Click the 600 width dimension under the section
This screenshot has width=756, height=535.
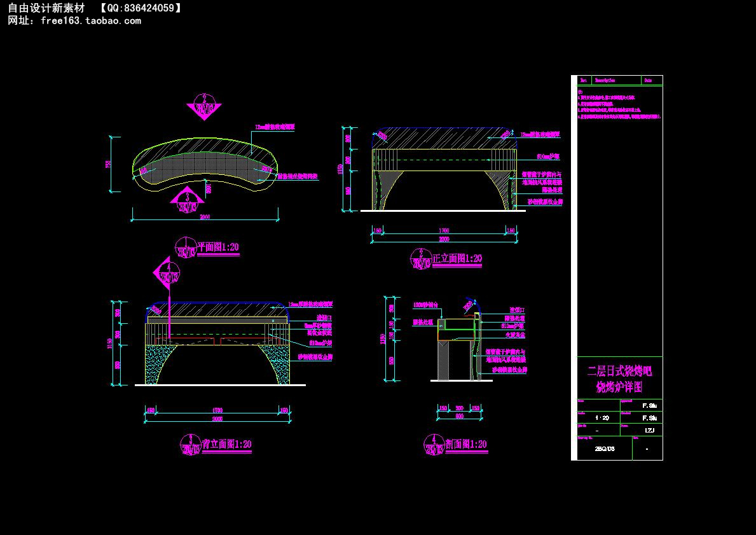coord(459,416)
